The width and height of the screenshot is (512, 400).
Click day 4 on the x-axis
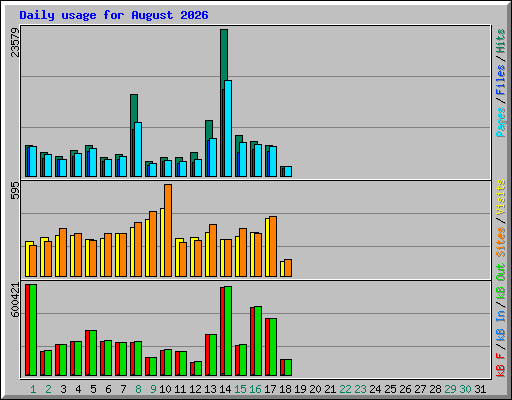pos(78,389)
